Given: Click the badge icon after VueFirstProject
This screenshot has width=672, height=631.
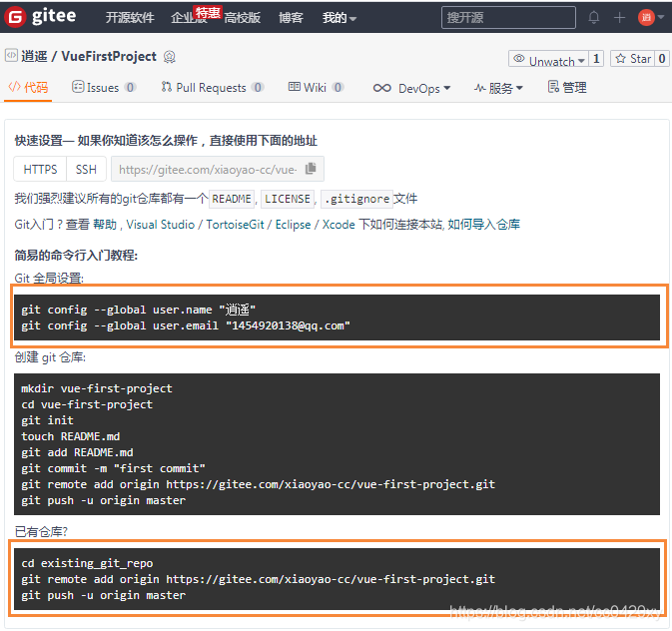Looking at the screenshot, I should 170,57.
